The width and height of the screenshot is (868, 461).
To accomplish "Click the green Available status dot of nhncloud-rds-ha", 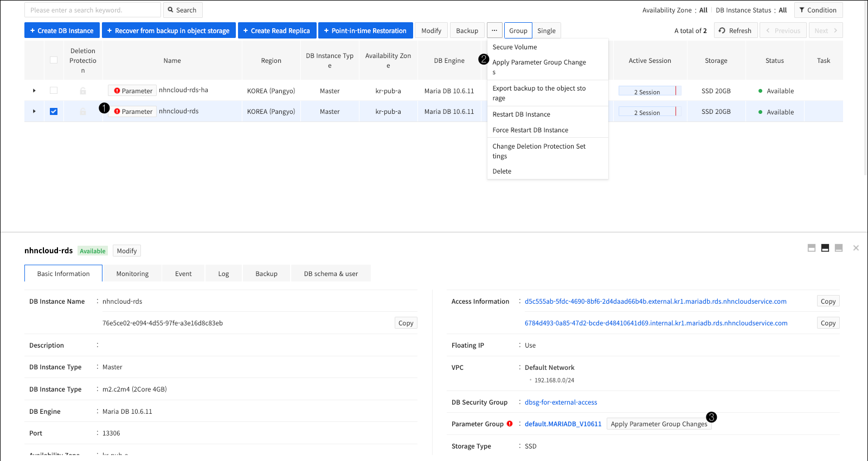I will coord(761,91).
